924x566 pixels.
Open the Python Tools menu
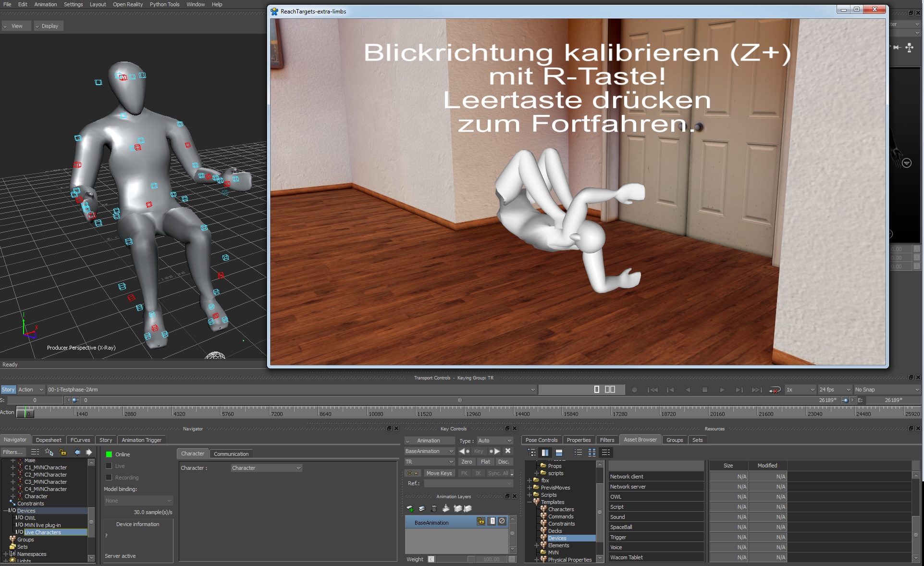coord(164,4)
